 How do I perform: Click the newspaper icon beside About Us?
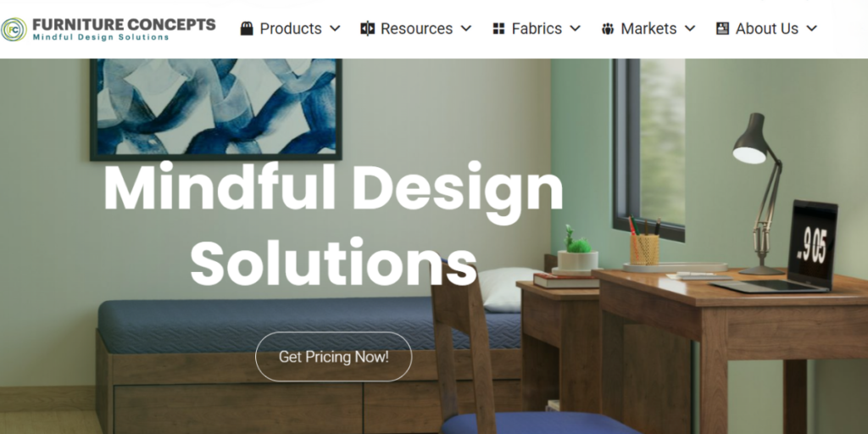pyautogui.click(x=722, y=29)
